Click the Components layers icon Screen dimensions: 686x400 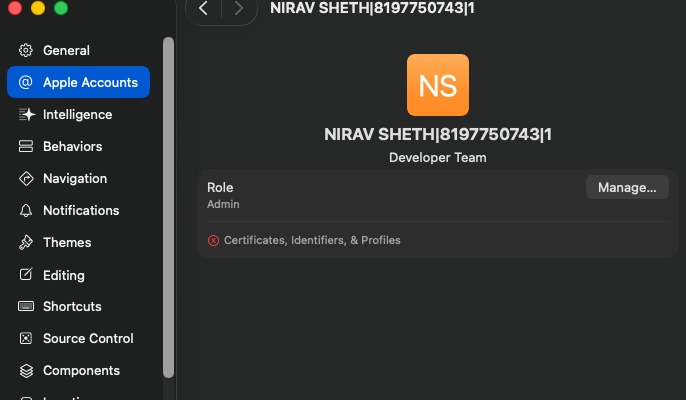pos(26,371)
